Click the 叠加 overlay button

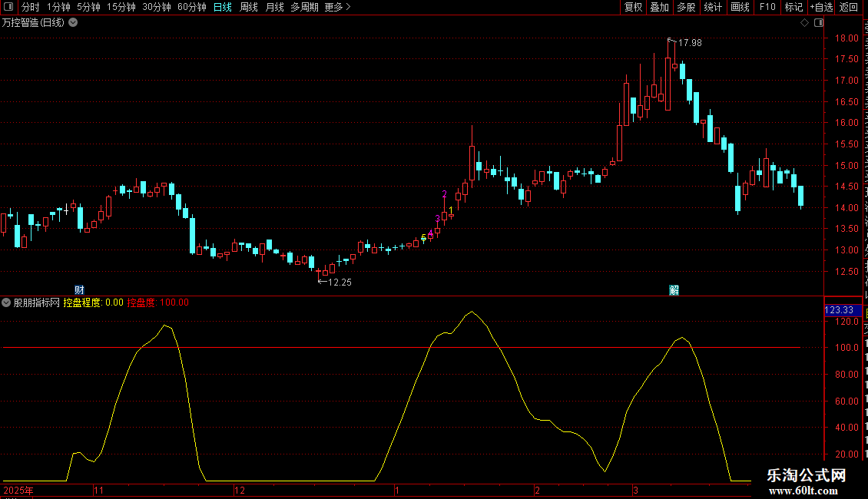coord(660,7)
